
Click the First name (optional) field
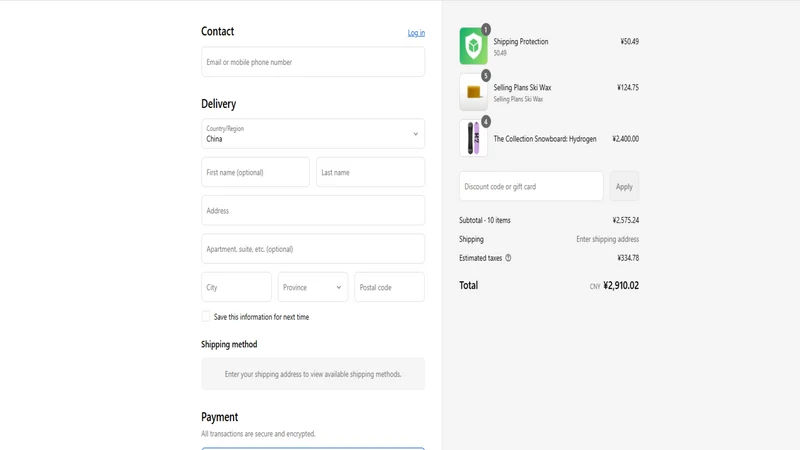[x=255, y=172]
